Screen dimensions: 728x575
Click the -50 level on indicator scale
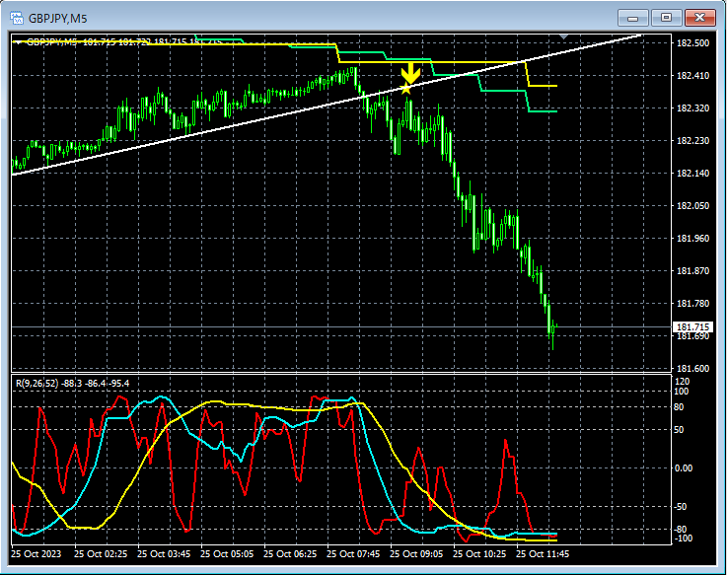point(681,507)
